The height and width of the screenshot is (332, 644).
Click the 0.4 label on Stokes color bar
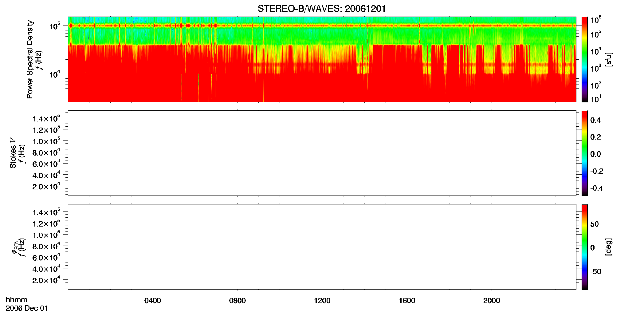(595, 120)
